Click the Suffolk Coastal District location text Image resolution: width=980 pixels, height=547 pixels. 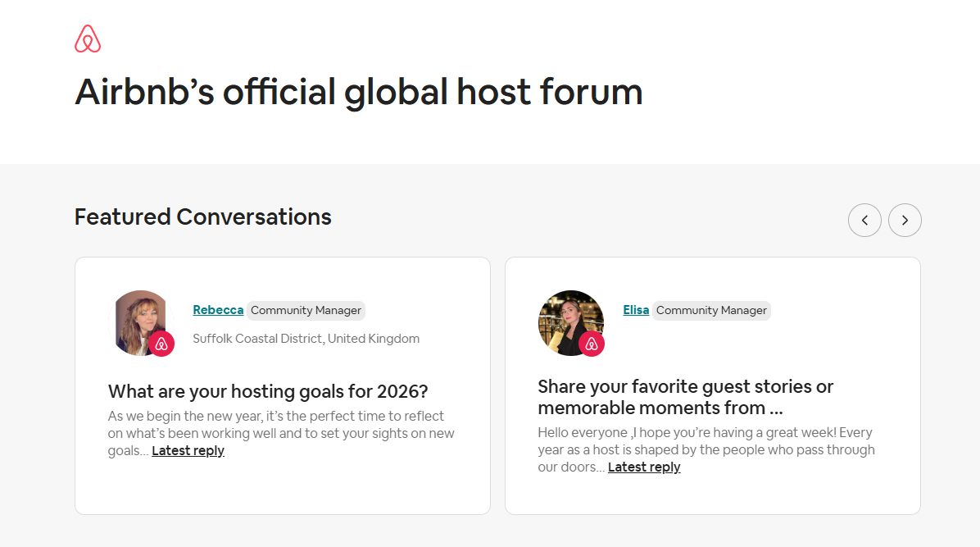[306, 339]
